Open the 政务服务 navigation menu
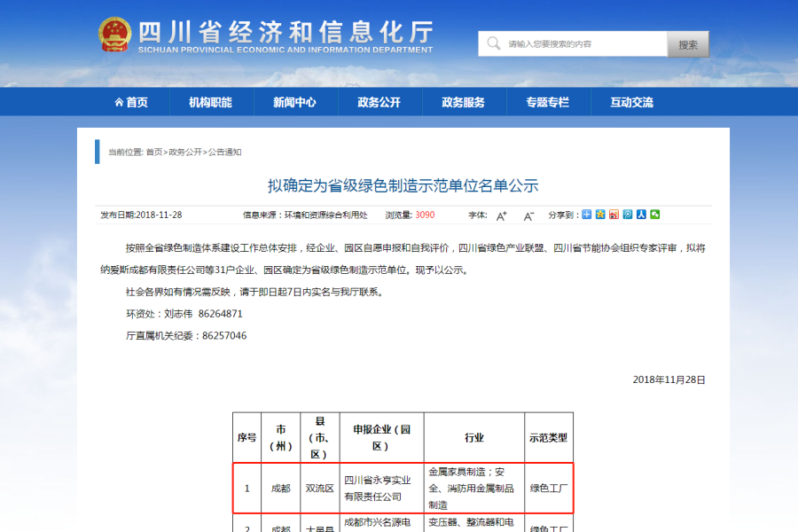Image resolution: width=798 pixels, height=532 pixels. pos(463,102)
